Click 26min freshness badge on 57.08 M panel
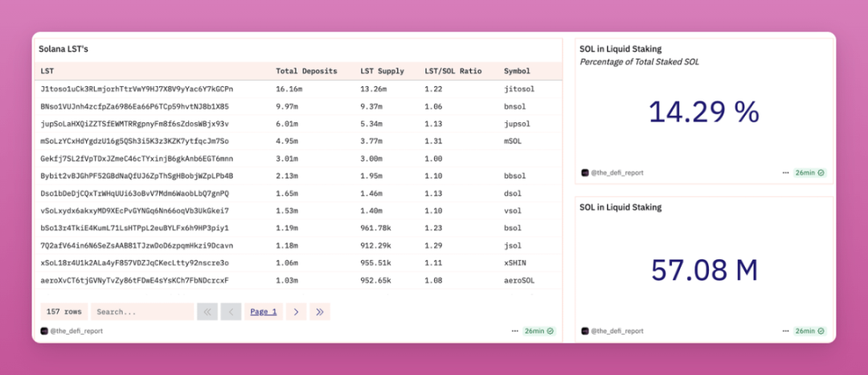The image size is (868, 375). (809, 331)
